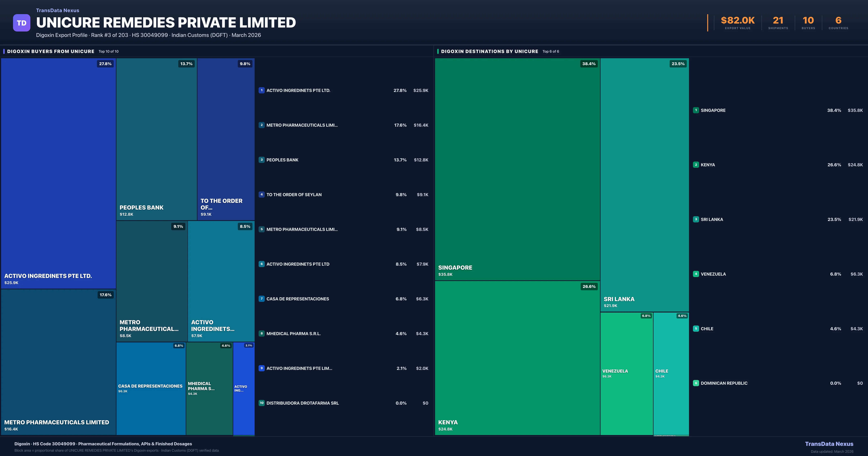Select the numbered badge beside ACTIVO INGREDINETS PTE LTD.
Screen dimensions: 868x456
pyautogui.click(x=262, y=90)
